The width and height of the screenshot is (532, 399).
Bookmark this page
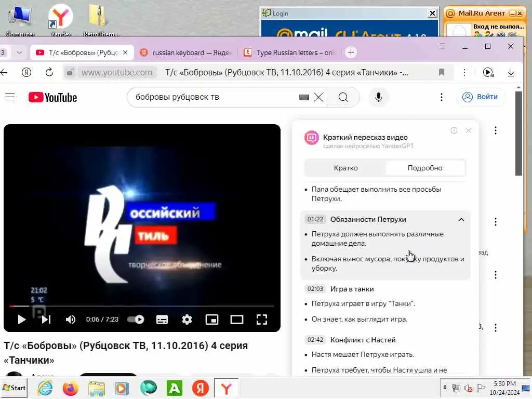coord(442,72)
